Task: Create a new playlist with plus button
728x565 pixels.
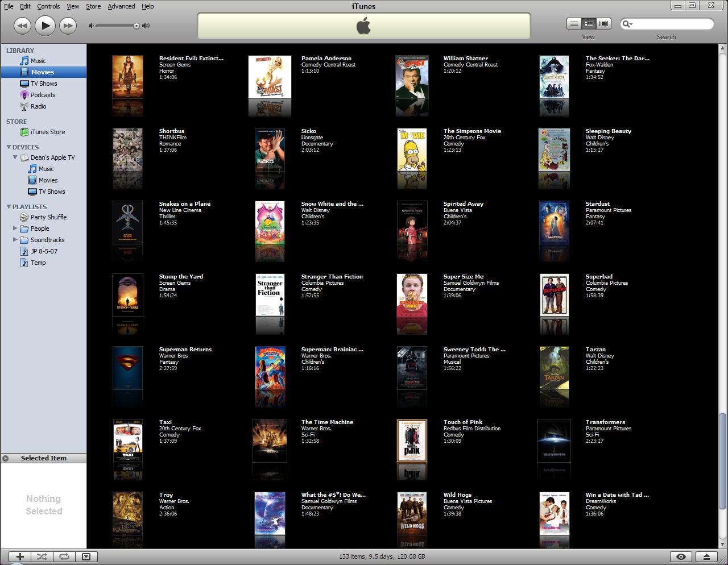Action: [x=20, y=557]
